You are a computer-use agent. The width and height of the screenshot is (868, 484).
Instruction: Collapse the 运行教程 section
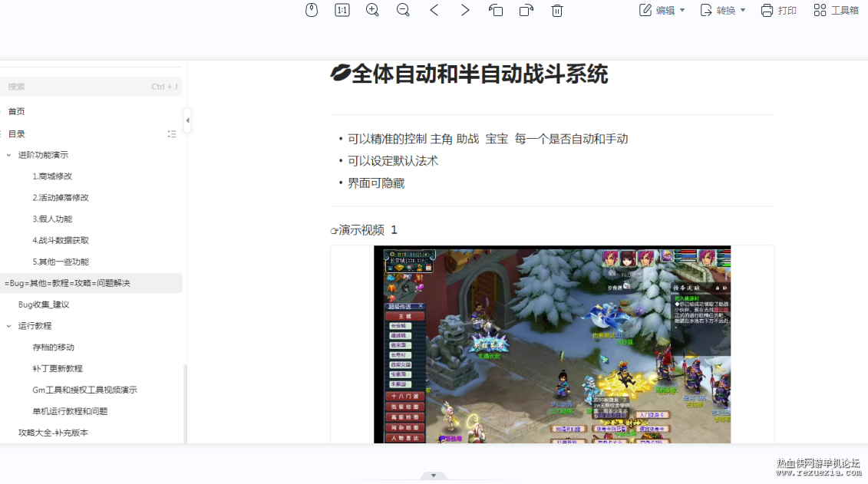(x=9, y=326)
